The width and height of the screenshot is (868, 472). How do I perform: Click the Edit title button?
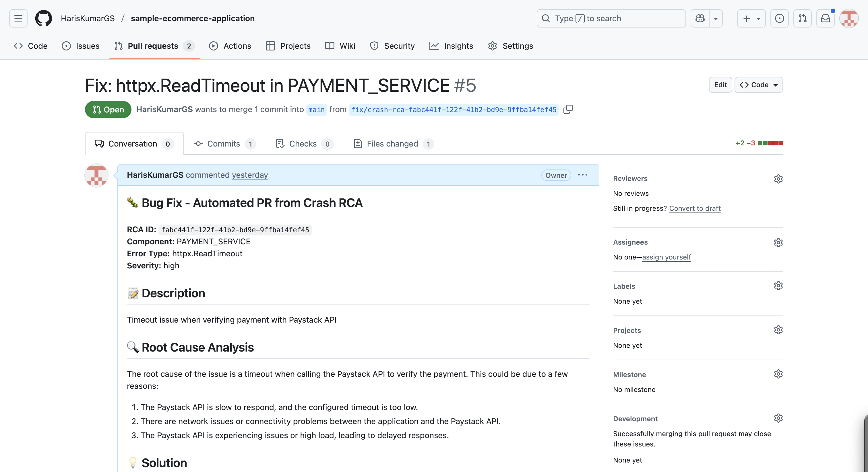tap(720, 85)
